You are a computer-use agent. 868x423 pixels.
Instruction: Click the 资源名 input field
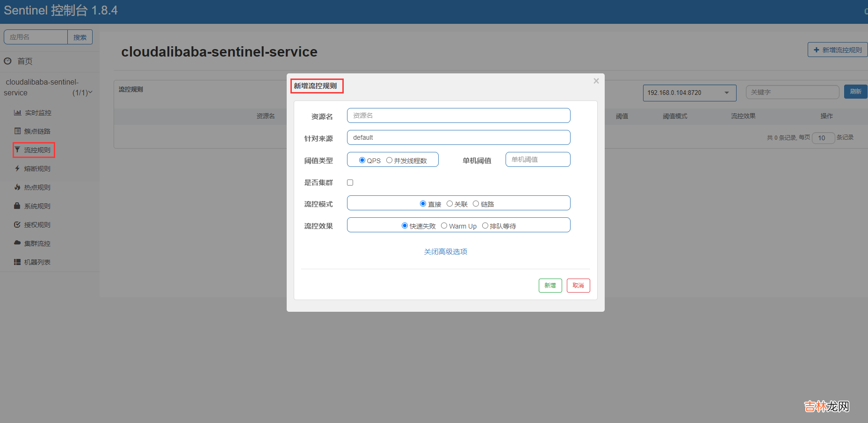pyautogui.click(x=458, y=115)
